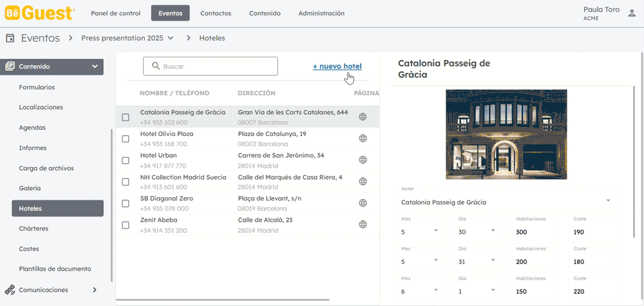644x306 pixels.
Task: Click the Buscar search field
Action: tap(211, 66)
